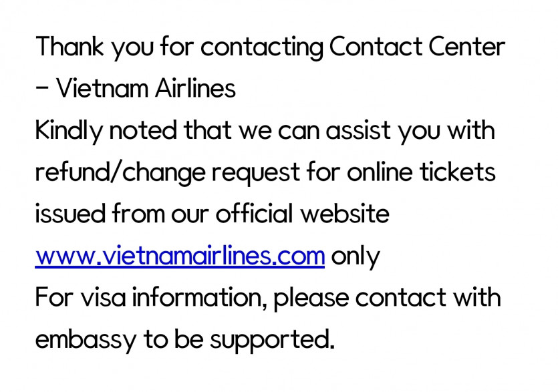Click the 'refund/change' word
This screenshot has width=558, height=392.
(120, 173)
